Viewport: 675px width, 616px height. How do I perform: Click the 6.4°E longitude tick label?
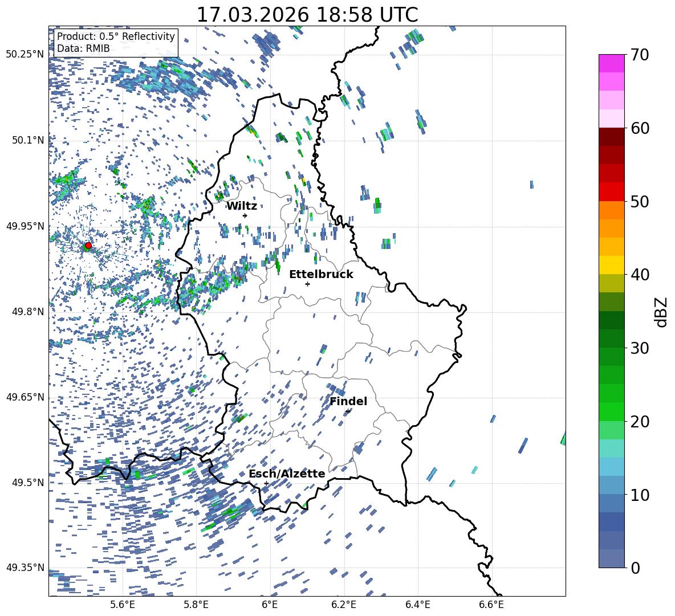click(x=418, y=605)
